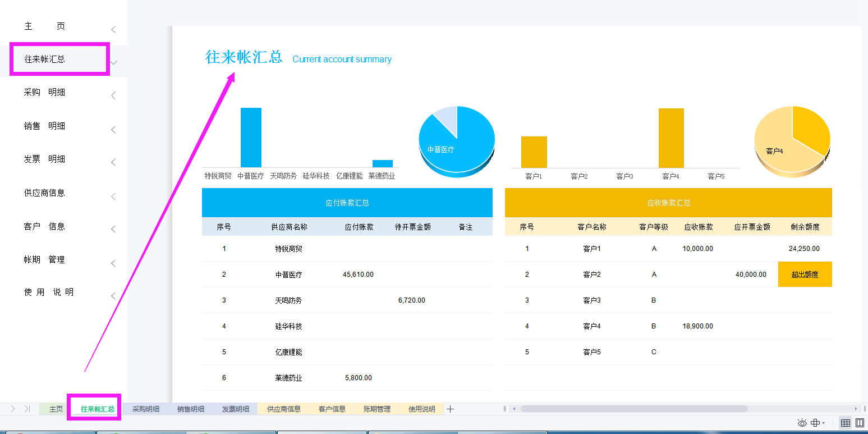Click the move/cross navigation icon in status bar

[815, 423]
